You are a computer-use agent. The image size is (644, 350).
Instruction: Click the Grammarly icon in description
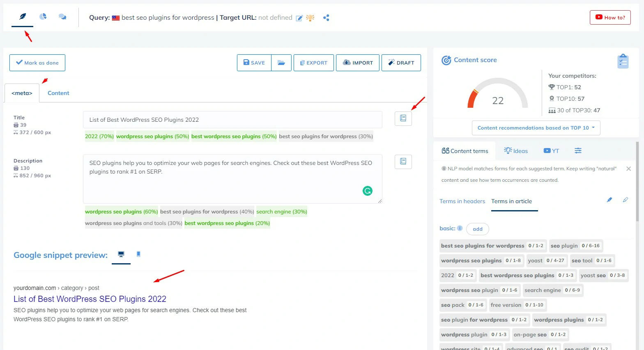(368, 190)
